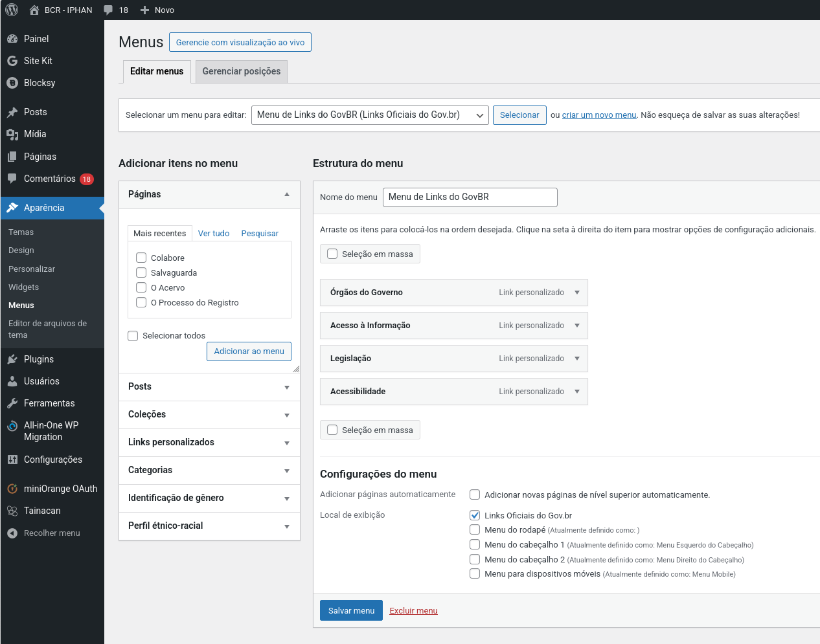Open the Ferramentas wrench icon
This screenshot has width=820, height=644.
(x=12, y=403)
